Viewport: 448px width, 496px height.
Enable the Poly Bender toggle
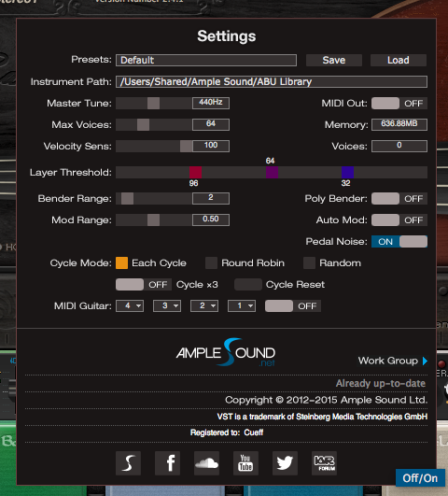(399, 199)
